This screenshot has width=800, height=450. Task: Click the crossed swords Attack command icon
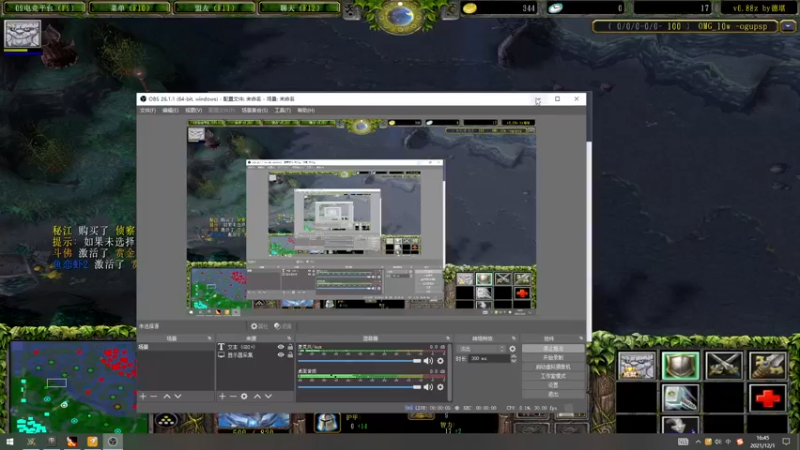click(723, 365)
